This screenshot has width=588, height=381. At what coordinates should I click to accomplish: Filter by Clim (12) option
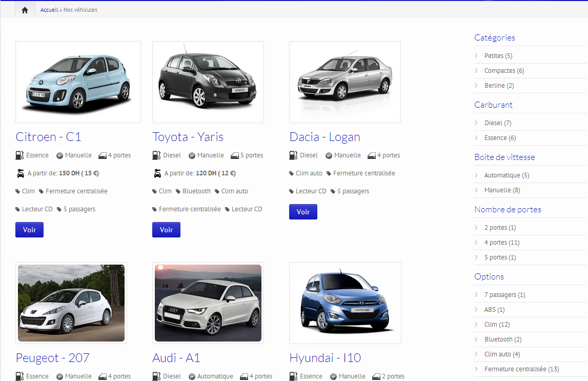[497, 325]
